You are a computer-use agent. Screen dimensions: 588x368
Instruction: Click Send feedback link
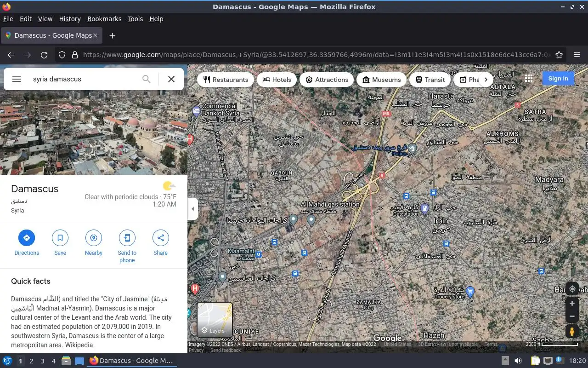point(226,350)
